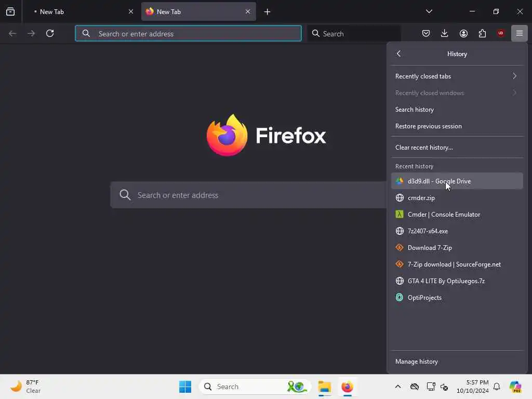Screen dimensions: 532x399
Task: Open File Explorer from taskbar
Action: pos(324,387)
